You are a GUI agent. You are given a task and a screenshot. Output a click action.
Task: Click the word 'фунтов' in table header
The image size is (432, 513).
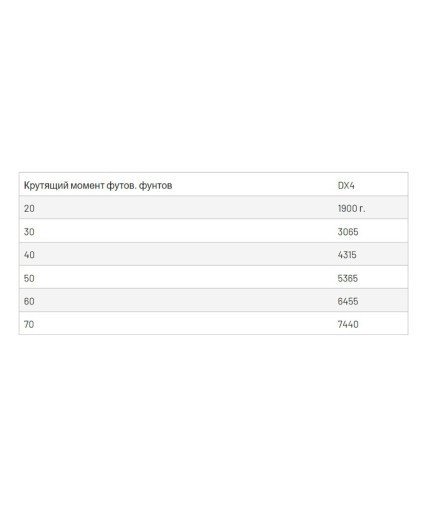155,186
